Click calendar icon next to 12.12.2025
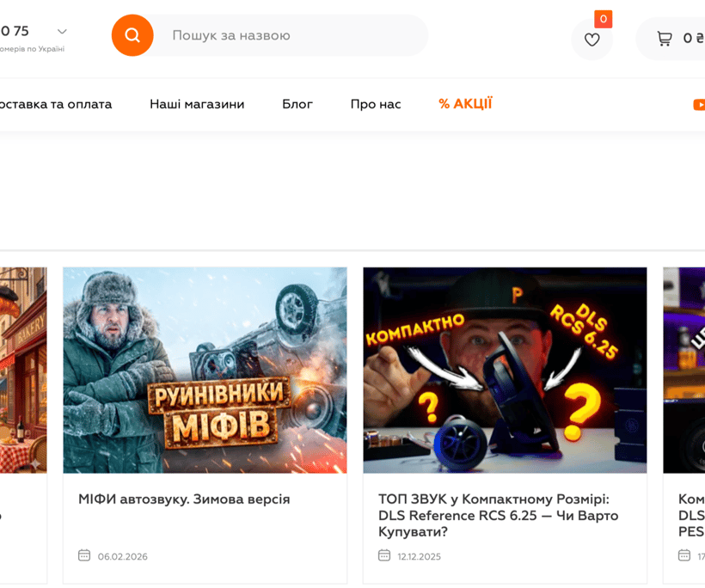The image size is (705, 588). tap(384, 555)
